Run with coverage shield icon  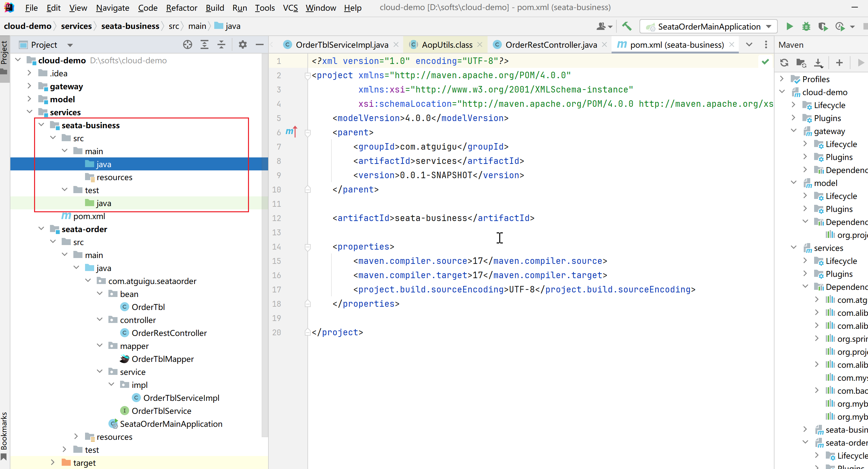pyautogui.click(x=823, y=26)
